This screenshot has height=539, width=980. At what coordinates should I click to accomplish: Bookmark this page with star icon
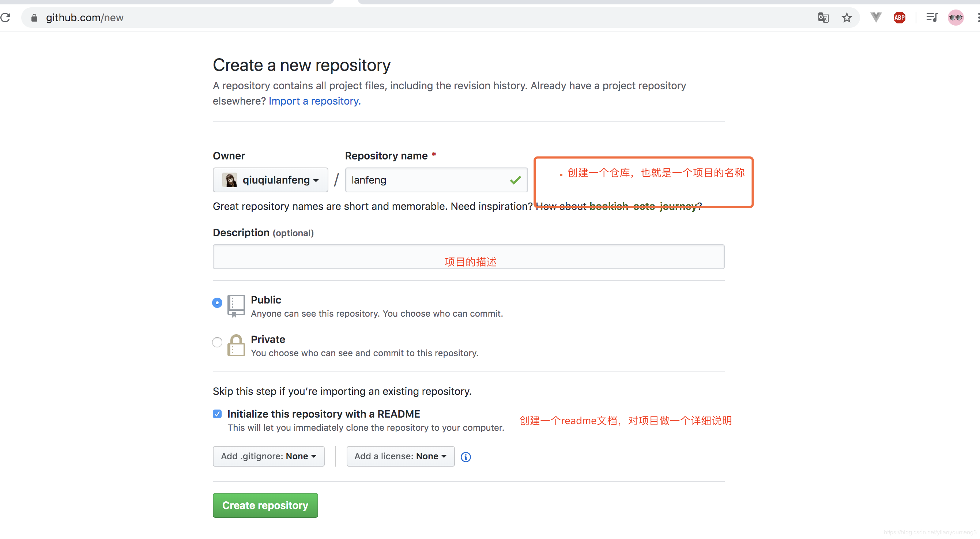[847, 18]
